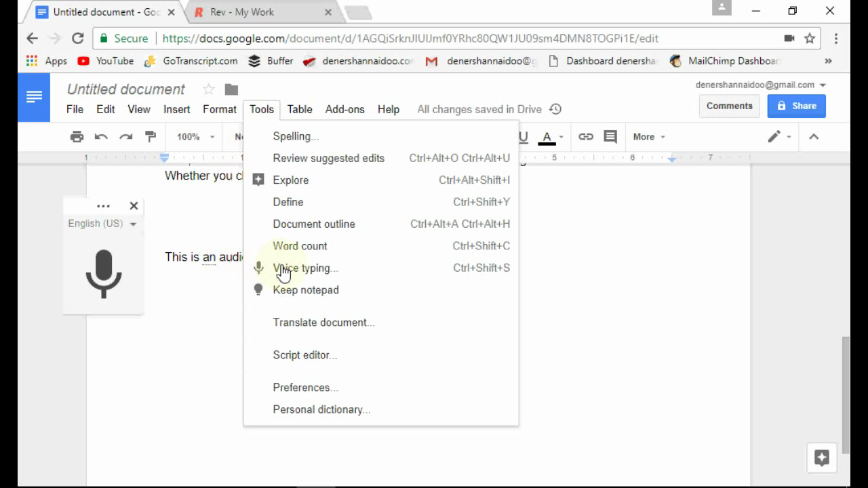The height and width of the screenshot is (488, 868).
Task: Open the Explore button at bottom right
Action: pos(822,458)
